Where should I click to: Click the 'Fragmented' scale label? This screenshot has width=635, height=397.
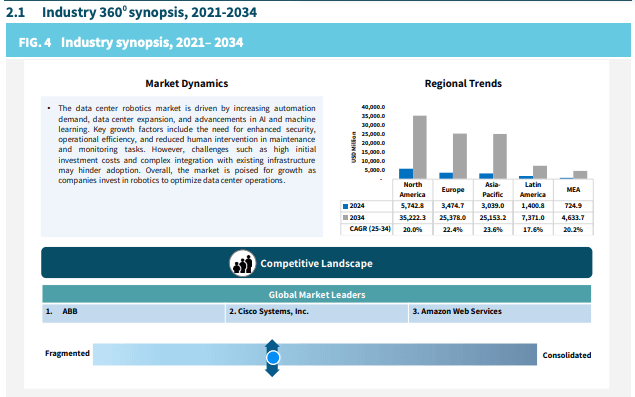67,353
